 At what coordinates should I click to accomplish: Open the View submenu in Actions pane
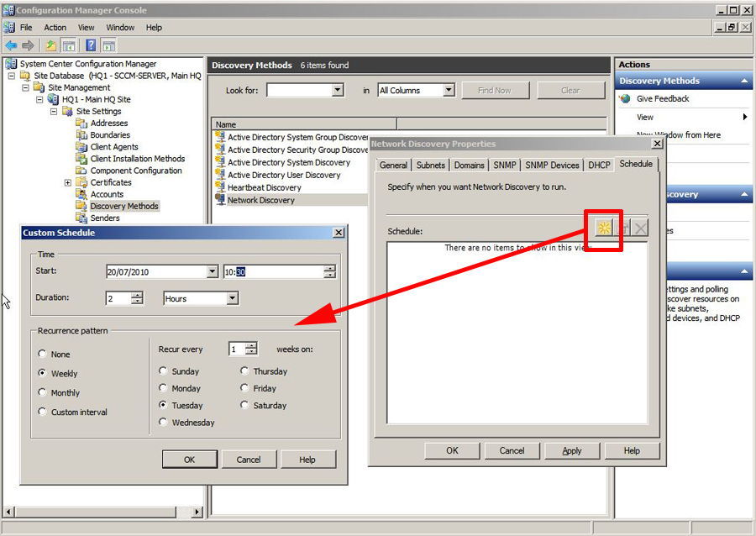coord(683,117)
